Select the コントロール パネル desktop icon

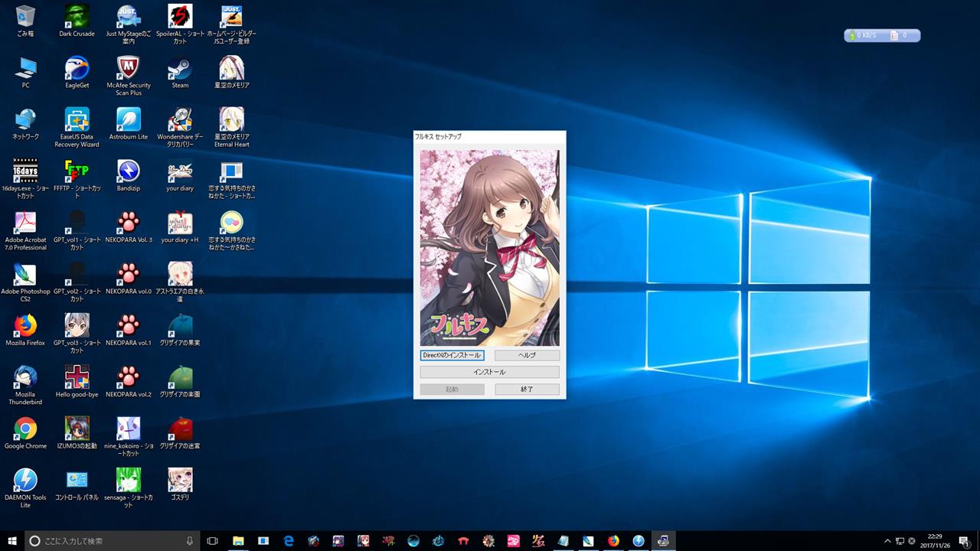[x=77, y=484]
